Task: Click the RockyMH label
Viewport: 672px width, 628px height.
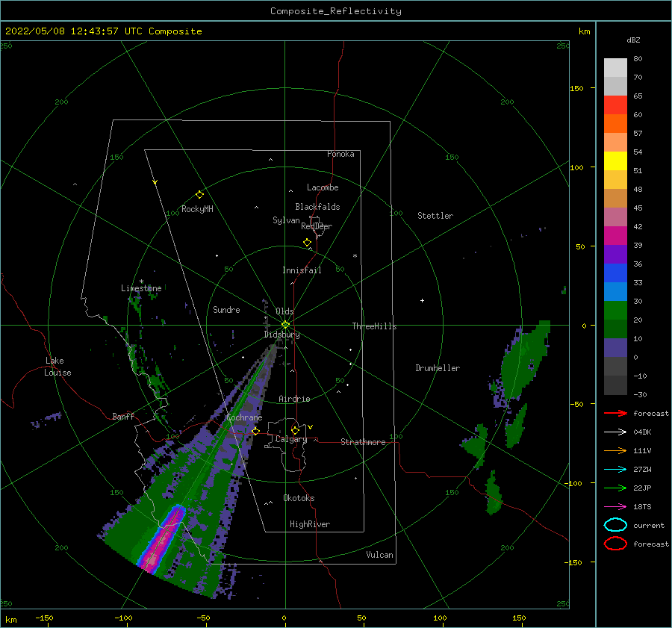Action: [197, 209]
